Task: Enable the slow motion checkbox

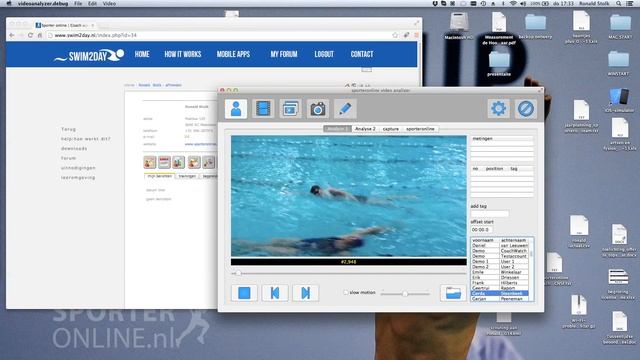Action: [346, 293]
